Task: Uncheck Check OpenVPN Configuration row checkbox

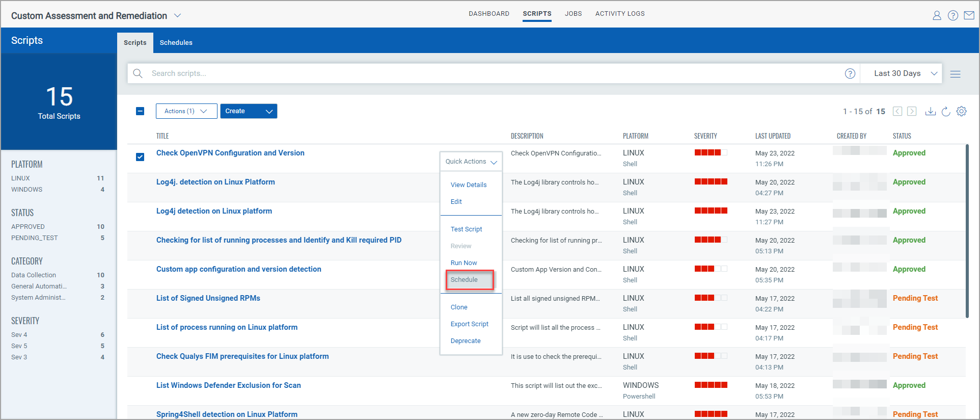Action: (x=140, y=156)
